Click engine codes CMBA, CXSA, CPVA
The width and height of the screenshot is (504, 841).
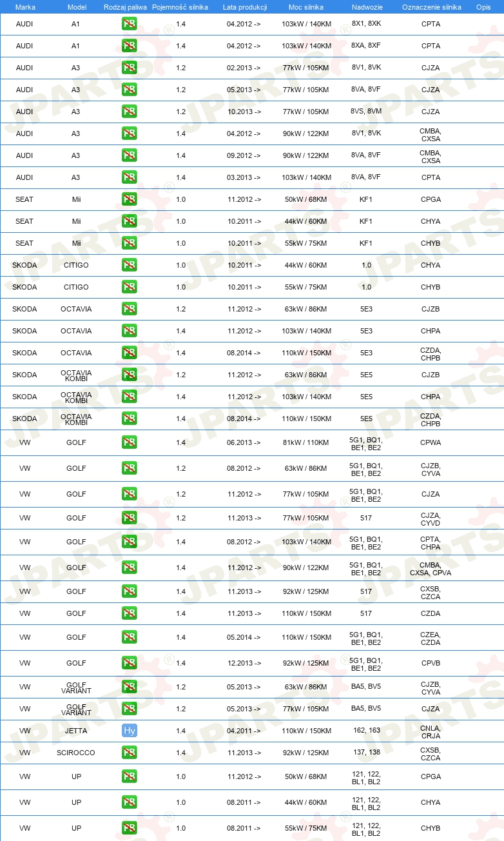pyautogui.click(x=431, y=568)
